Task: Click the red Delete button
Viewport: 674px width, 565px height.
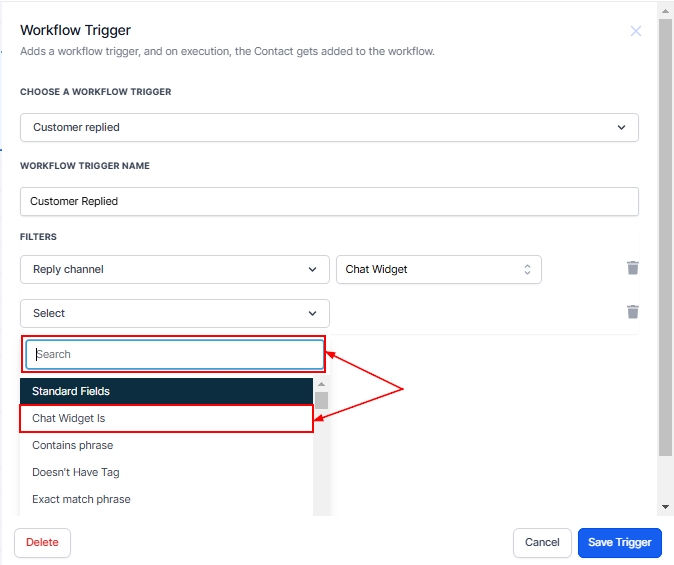Action: pyautogui.click(x=42, y=542)
